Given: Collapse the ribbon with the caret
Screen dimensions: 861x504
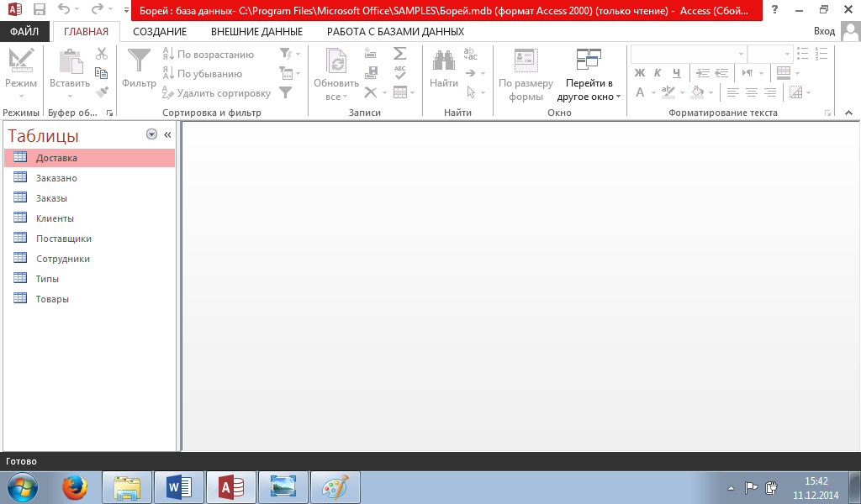Looking at the screenshot, I should [x=849, y=113].
